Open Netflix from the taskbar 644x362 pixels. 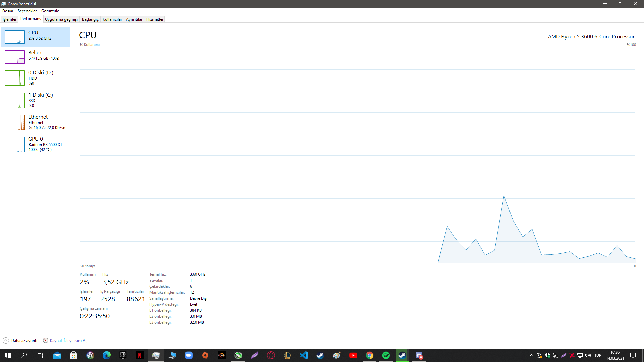click(x=140, y=355)
